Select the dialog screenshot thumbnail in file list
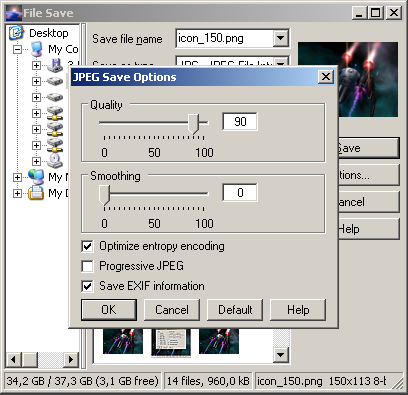Image resolution: width=408 pixels, height=395 pixels. (171, 342)
